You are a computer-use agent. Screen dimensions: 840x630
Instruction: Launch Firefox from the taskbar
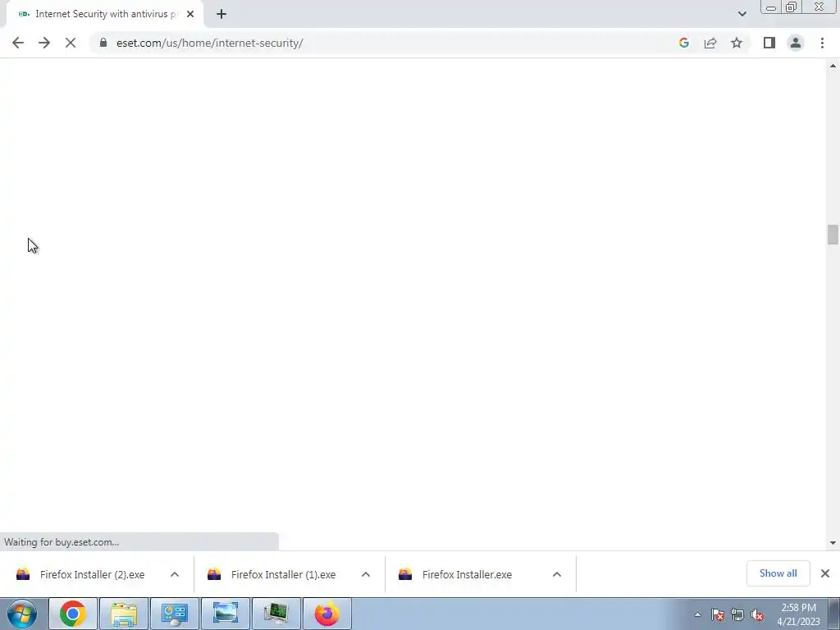click(326, 614)
